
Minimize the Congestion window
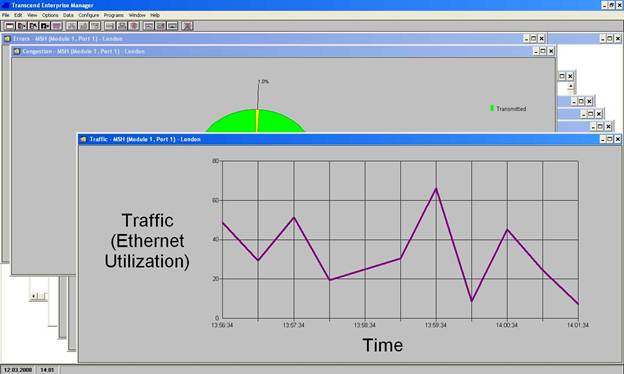pyautogui.click(x=536, y=51)
